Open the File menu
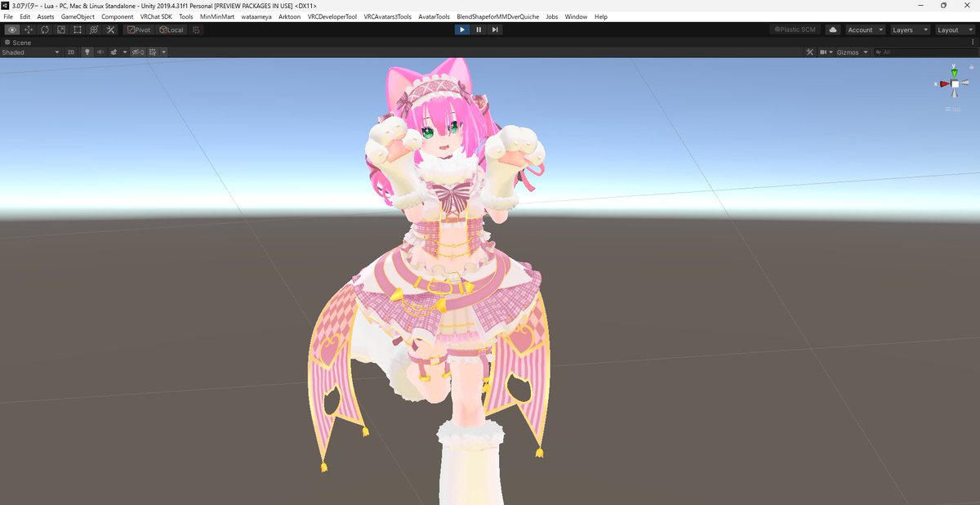Screen dimensions: 980x505 click(x=8, y=16)
